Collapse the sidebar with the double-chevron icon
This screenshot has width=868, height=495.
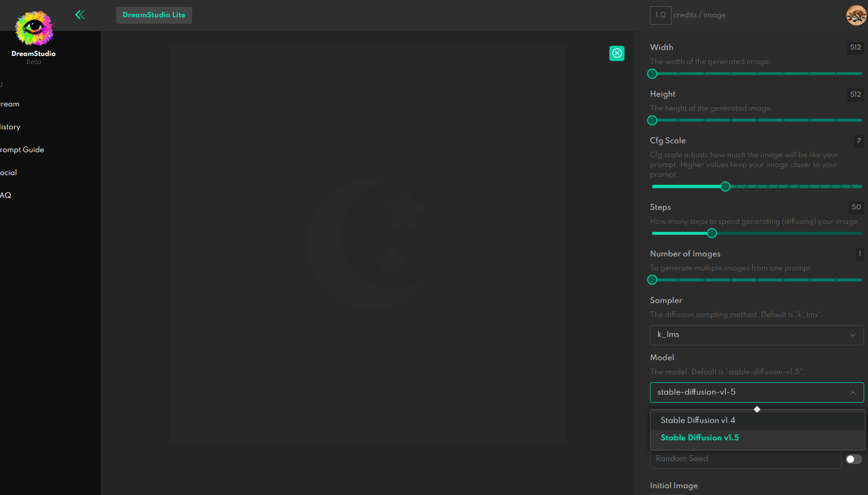(x=80, y=14)
